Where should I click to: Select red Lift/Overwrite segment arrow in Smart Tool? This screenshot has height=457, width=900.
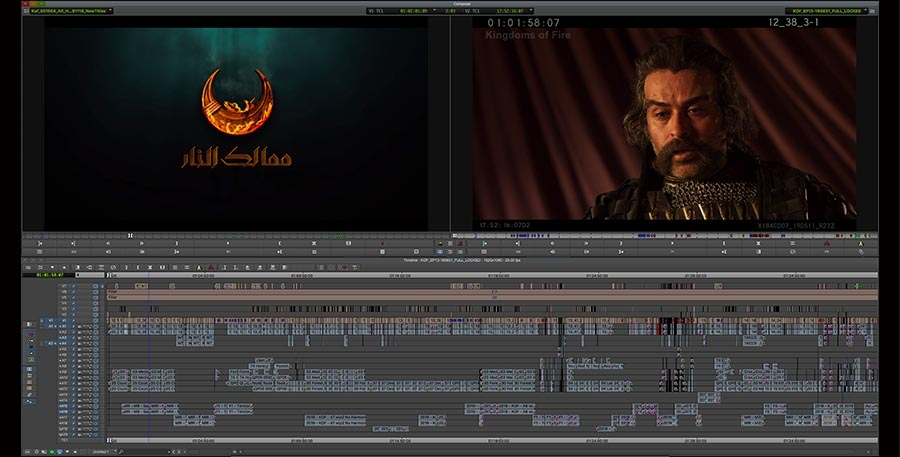click(x=31, y=334)
